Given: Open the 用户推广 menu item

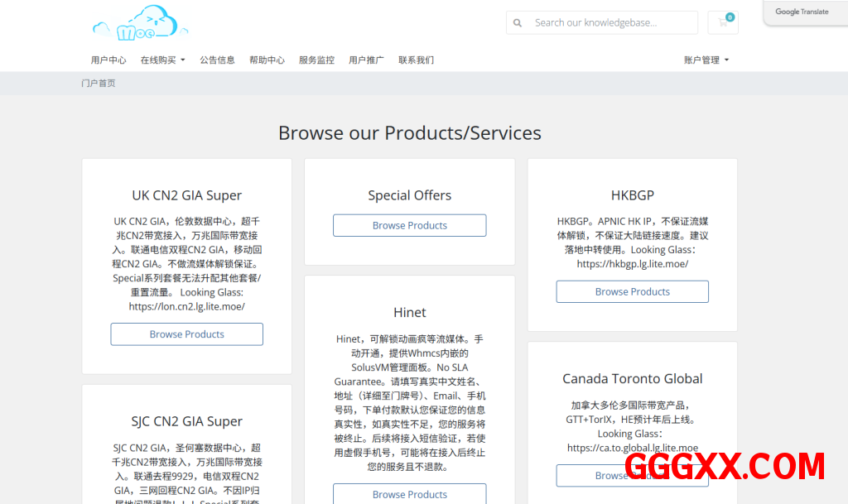Looking at the screenshot, I should coord(366,60).
